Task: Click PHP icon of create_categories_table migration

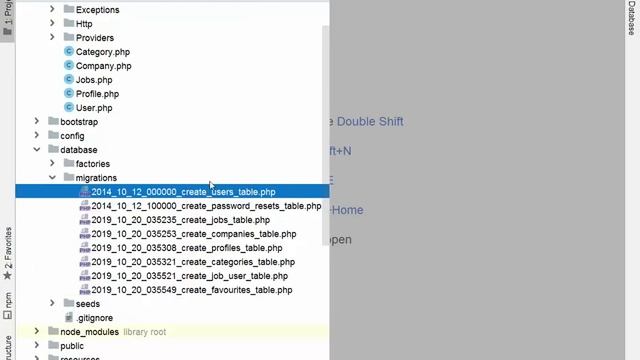Action: click(x=84, y=261)
